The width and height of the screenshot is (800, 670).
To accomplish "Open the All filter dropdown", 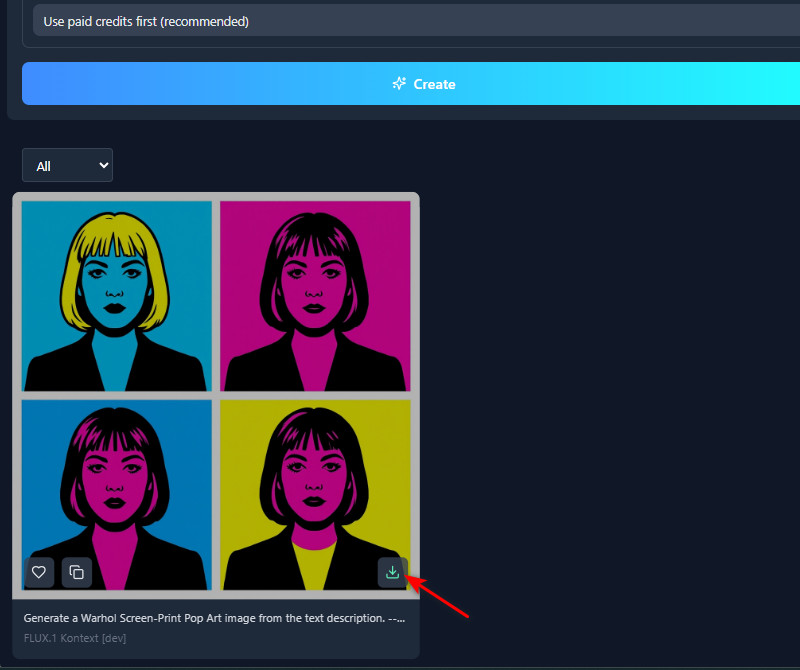I will pyautogui.click(x=67, y=165).
